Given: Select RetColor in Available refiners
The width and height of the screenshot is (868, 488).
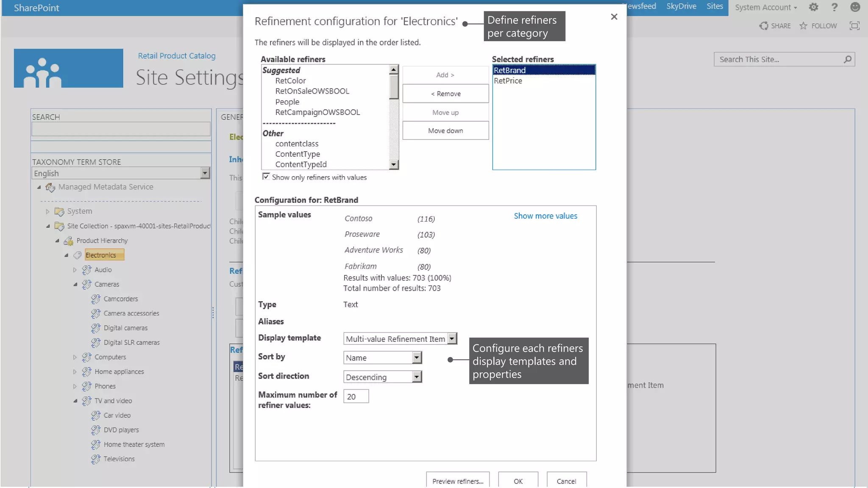Looking at the screenshot, I should 290,80.
